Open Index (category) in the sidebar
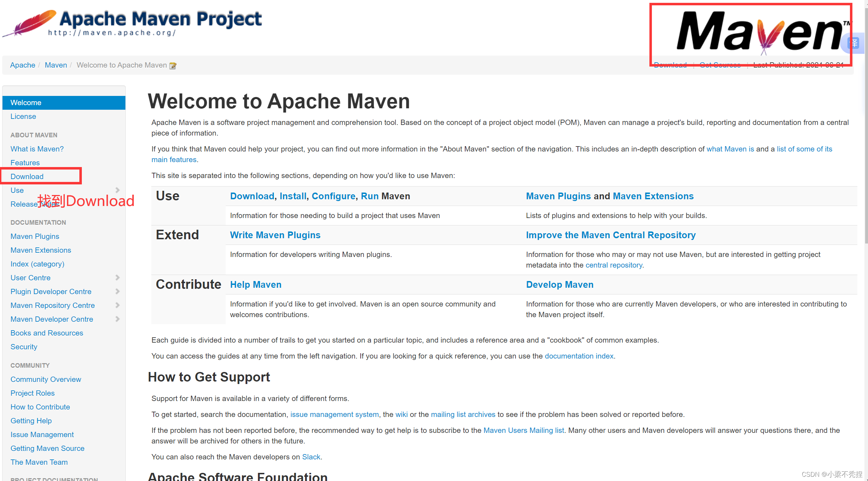The width and height of the screenshot is (868, 481). point(38,264)
